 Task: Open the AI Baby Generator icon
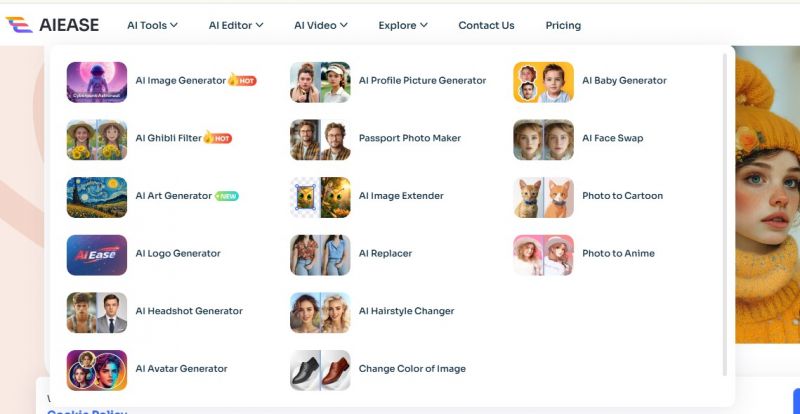click(x=543, y=82)
